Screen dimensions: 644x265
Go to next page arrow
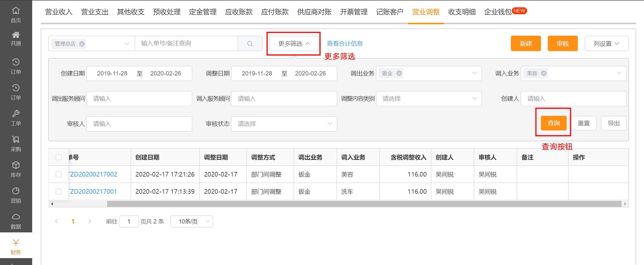click(x=90, y=221)
